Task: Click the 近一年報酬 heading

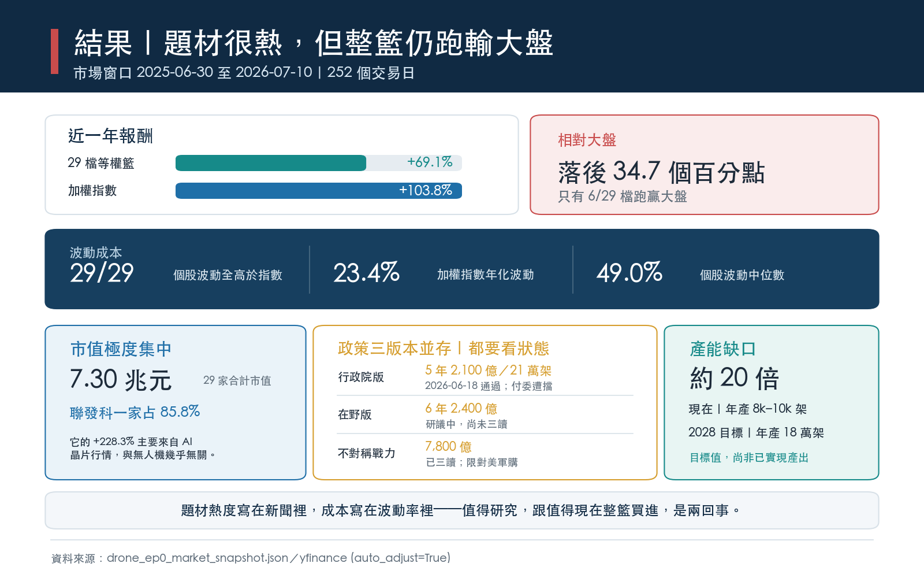Action: coord(110,136)
